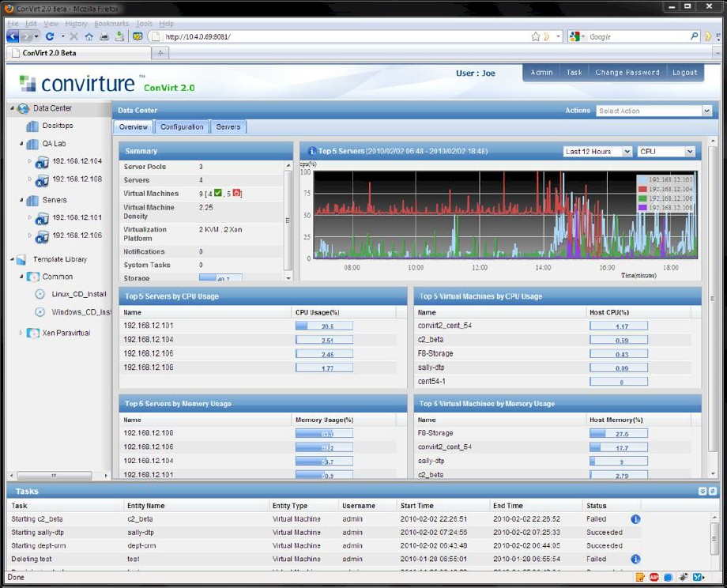Click the Print icon in toolbar
Viewport: 727px width, 588px height.
[104, 36]
